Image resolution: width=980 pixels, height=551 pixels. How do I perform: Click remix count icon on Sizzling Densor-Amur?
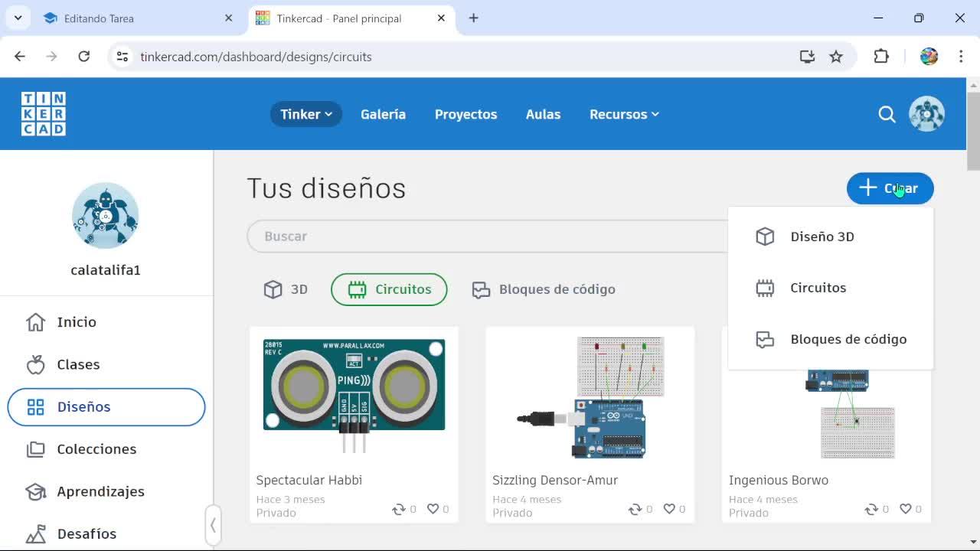(635, 509)
